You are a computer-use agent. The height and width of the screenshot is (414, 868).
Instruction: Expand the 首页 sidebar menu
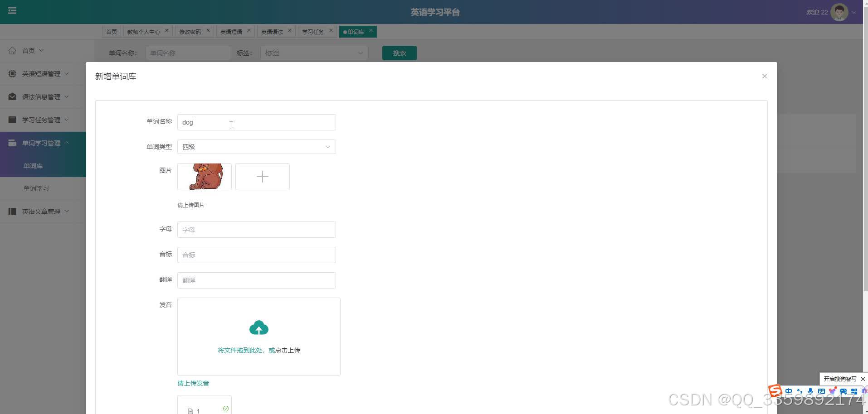tap(41, 50)
